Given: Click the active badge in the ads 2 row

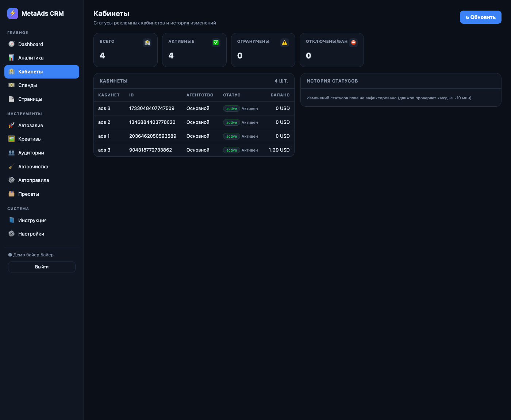Looking at the screenshot, I should tap(231, 122).
